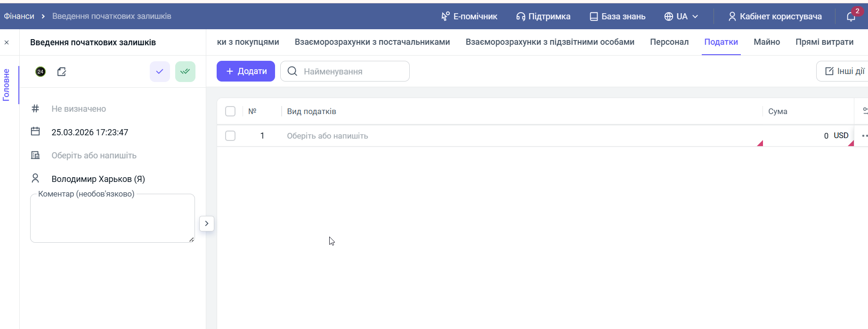Open the row's three-dot options menu
Image resolution: width=868 pixels, height=329 pixels.
point(864,136)
